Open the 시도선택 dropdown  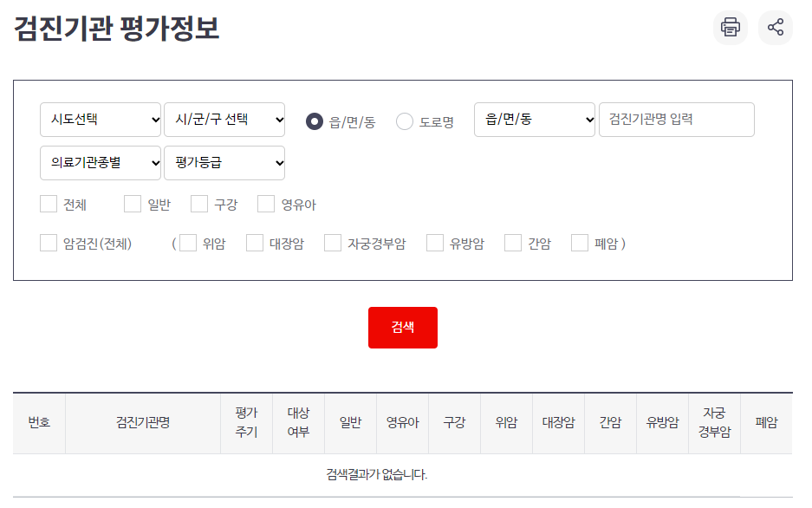pyautogui.click(x=101, y=120)
